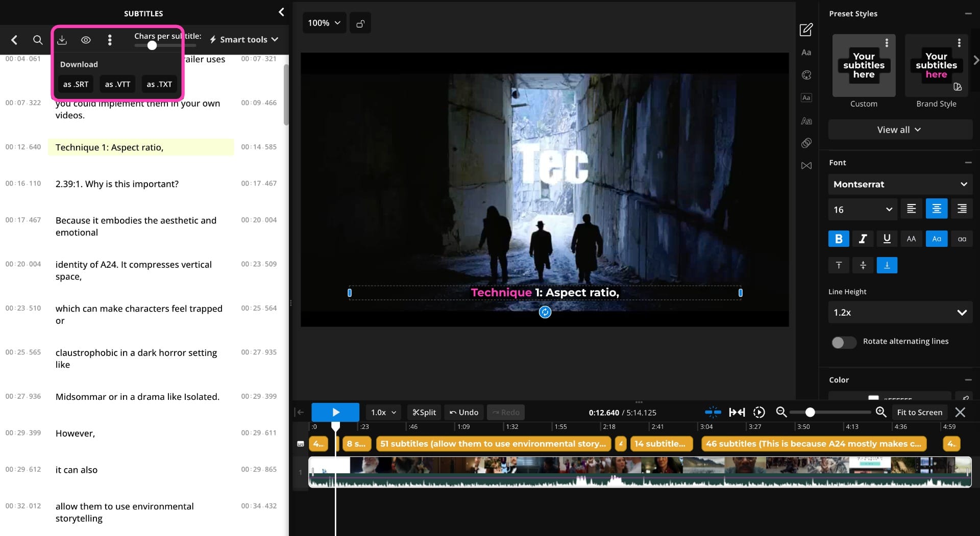The image size is (980, 536).
Task: Position subtitles at the bottom
Action: click(887, 265)
